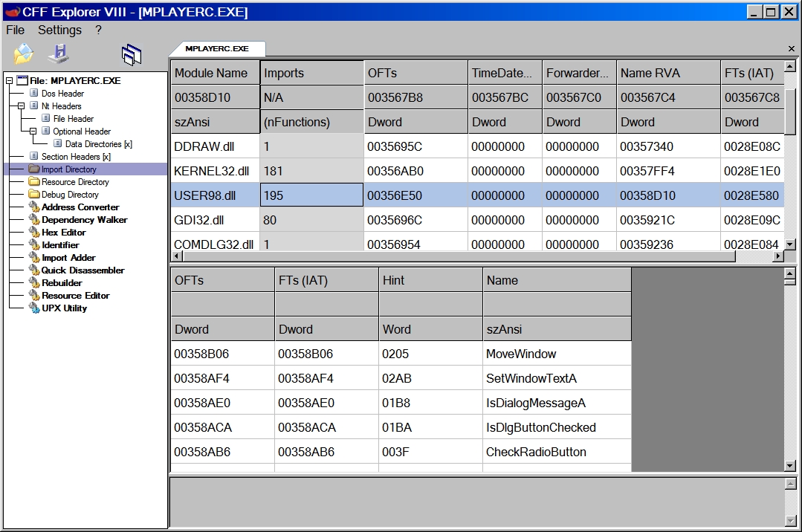This screenshot has height=532, width=802.
Task: Collapse the File: MPLAYERC.EXE root node
Action: coord(9,81)
